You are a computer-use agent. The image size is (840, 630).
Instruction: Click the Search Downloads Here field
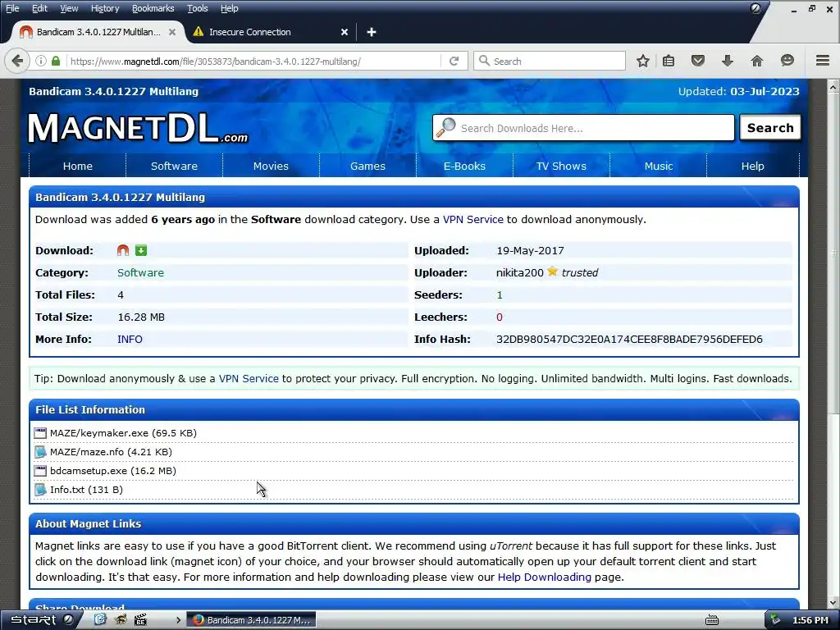[583, 128]
